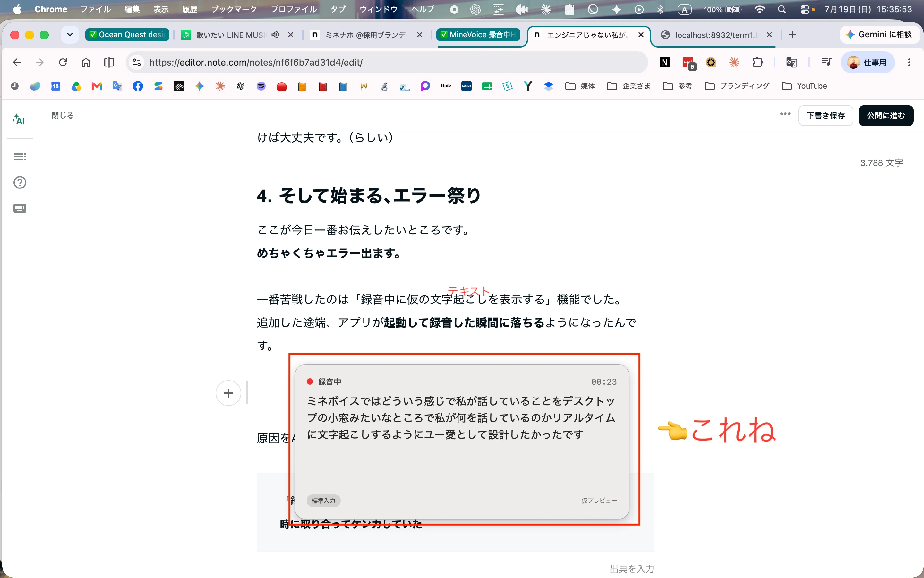924x578 pixels.
Task: Open the ブランディング bookmarks folder
Action: click(x=737, y=86)
